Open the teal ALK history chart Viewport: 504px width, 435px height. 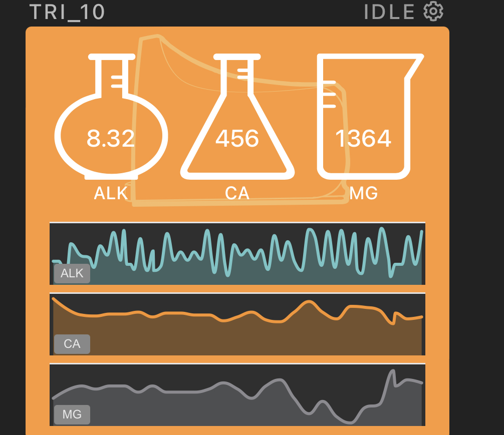[x=237, y=253]
